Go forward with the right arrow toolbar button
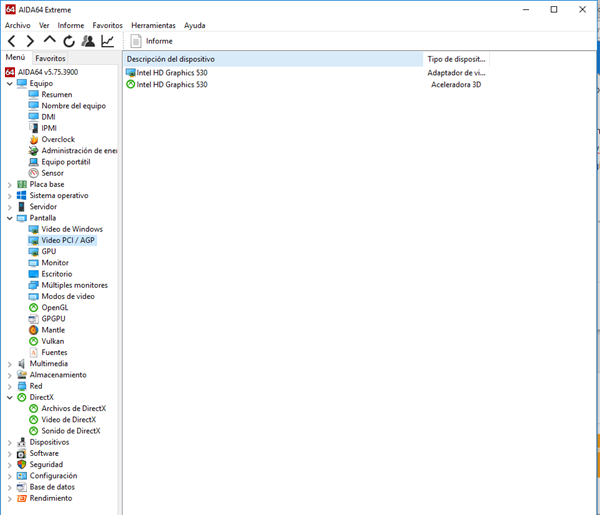 (x=30, y=41)
